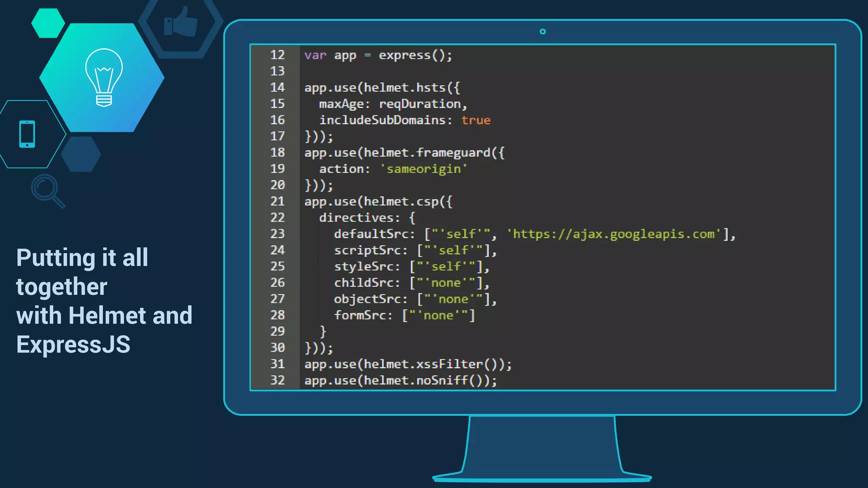Click the "defaultSrc:" property
This screenshot has width=868, height=488.
(x=374, y=234)
